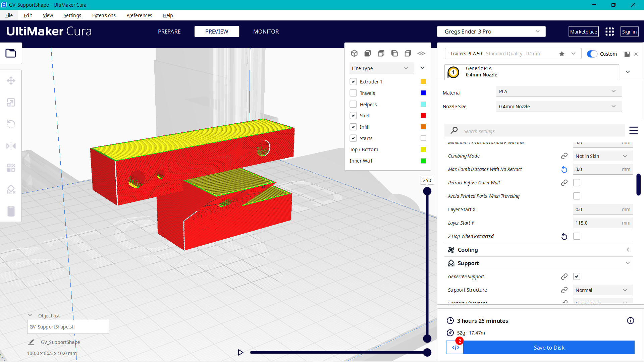Select the Mirror tool
Screen dimensions: 644x362
[11, 146]
